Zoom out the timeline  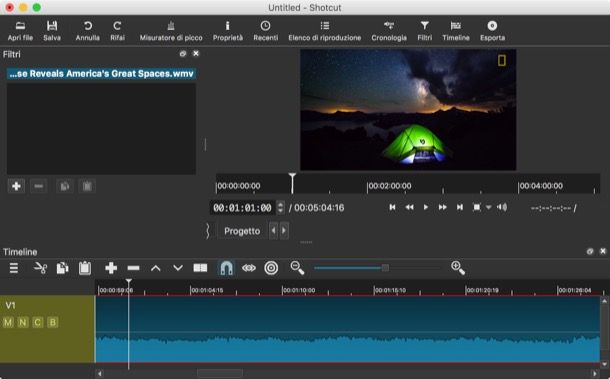click(x=297, y=268)
